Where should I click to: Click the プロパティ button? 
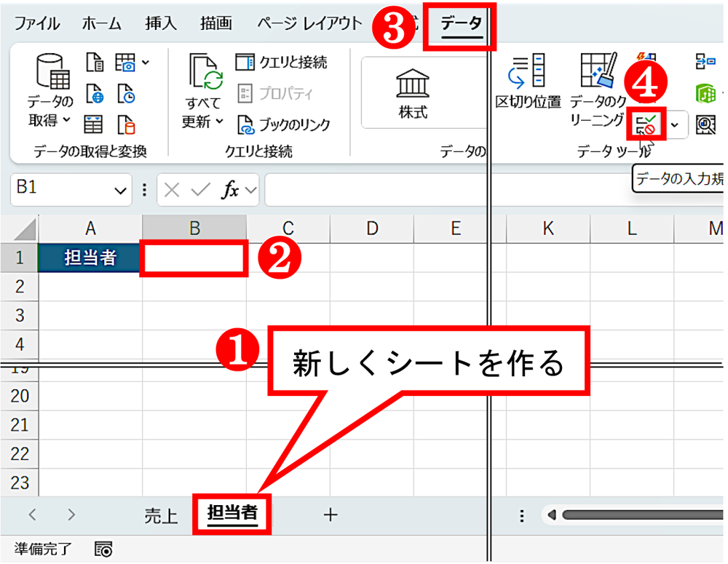pyautogui.click(x=275, y=93)
